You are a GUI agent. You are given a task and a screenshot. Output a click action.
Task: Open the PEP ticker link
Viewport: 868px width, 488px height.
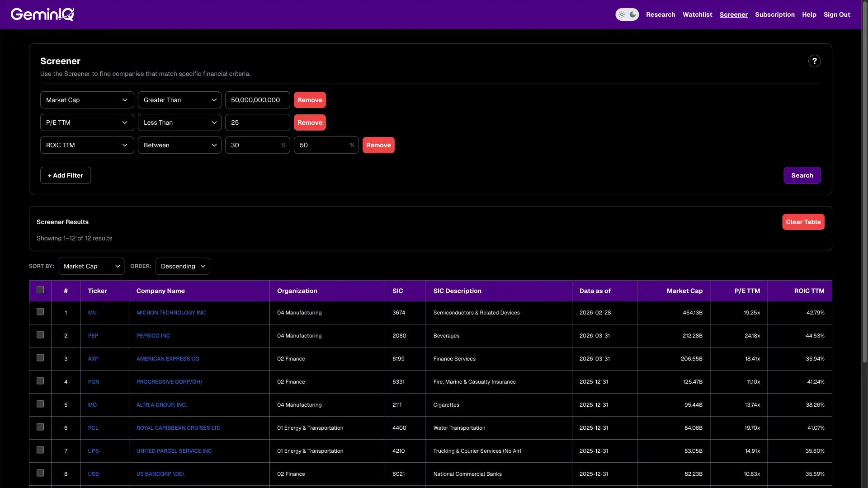tap(93, 336)
